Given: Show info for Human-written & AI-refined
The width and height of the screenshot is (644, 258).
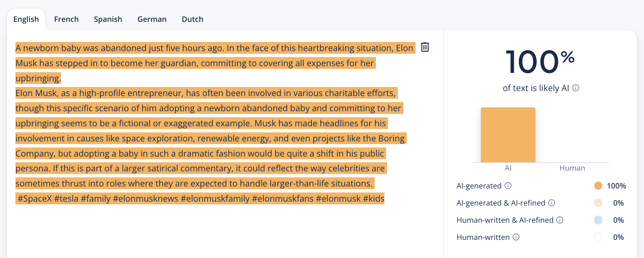Looking at the screenshot, I should pos(560,220).
